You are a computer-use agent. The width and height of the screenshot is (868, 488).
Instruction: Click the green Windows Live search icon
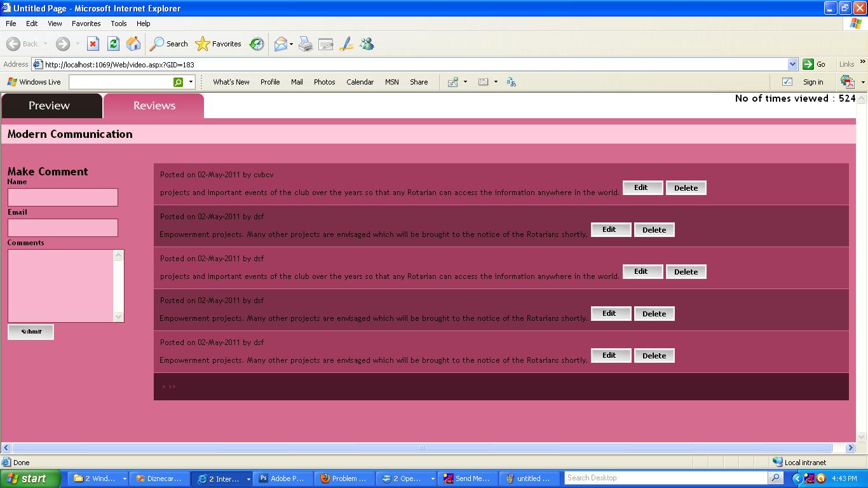(179, 82)
